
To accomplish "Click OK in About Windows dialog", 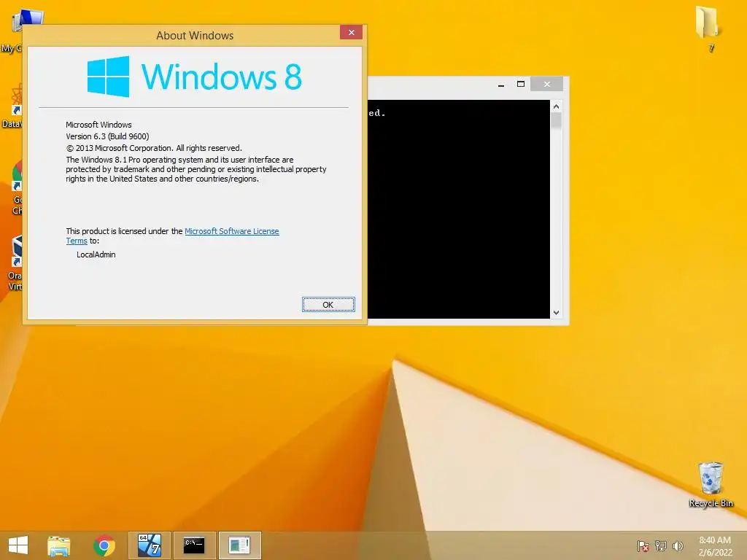I will (328, 305).
